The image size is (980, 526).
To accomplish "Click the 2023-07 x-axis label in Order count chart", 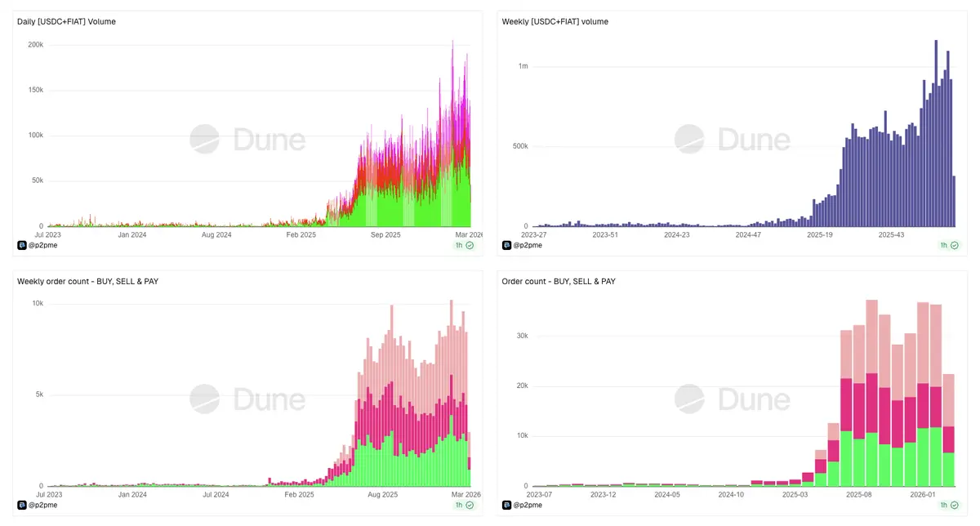I will coord(539,494).
